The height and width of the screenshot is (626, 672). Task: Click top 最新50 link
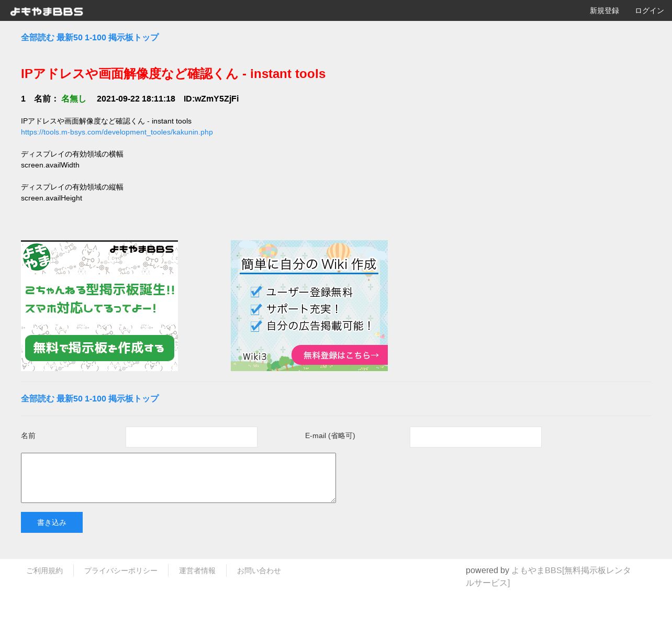click(x=70, y=38)
